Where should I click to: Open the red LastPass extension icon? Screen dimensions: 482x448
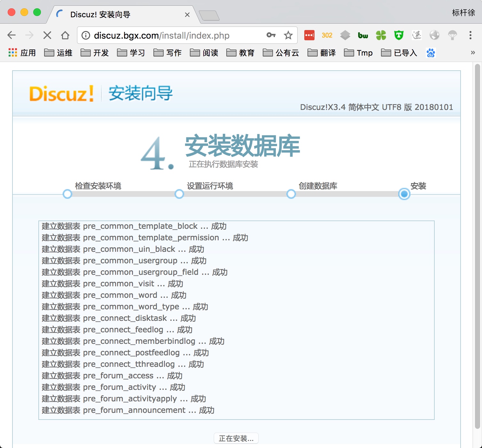(309, 35)
